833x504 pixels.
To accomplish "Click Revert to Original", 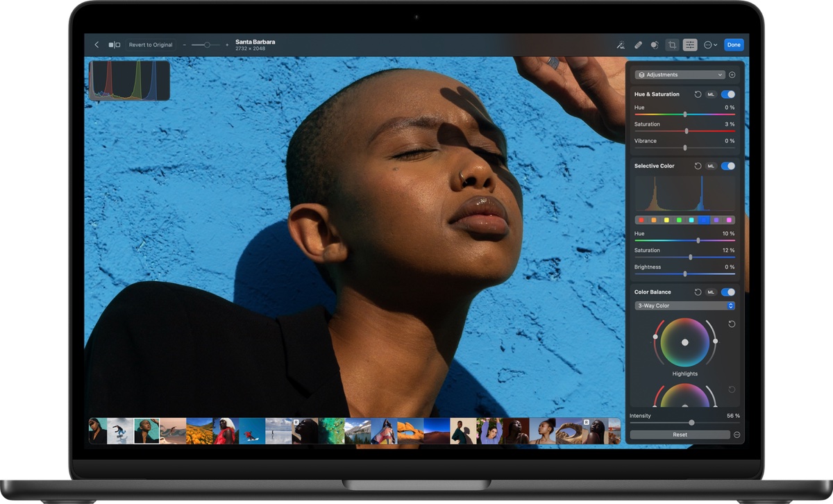I will [151, 45].
